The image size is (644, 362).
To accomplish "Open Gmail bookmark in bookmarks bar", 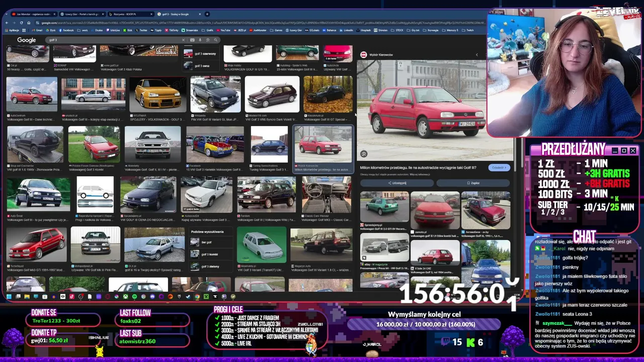I will [x=36, y=30].
